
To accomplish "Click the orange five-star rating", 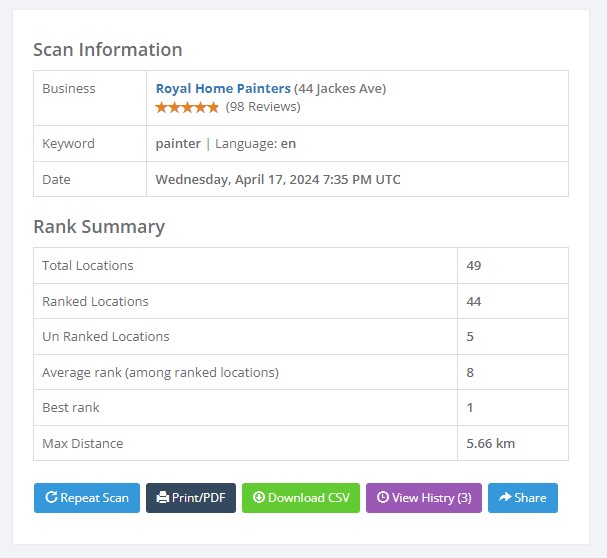I will (187, 107).
